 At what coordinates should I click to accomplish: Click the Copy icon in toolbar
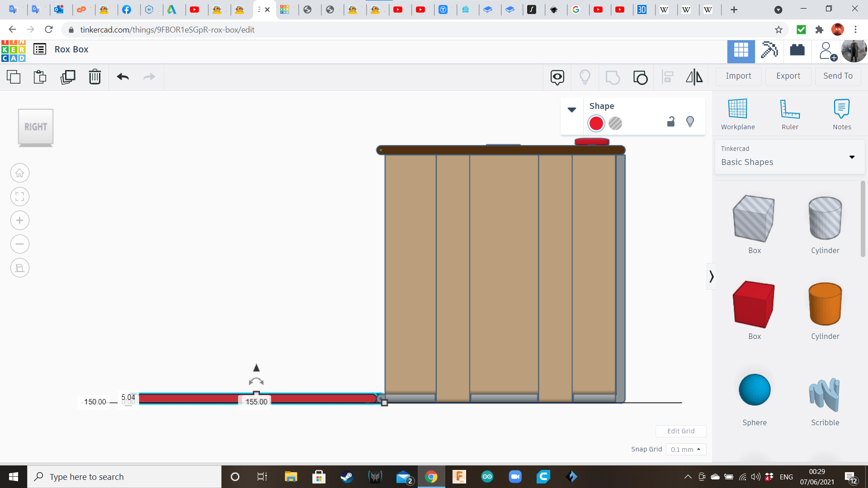point(14,77)
